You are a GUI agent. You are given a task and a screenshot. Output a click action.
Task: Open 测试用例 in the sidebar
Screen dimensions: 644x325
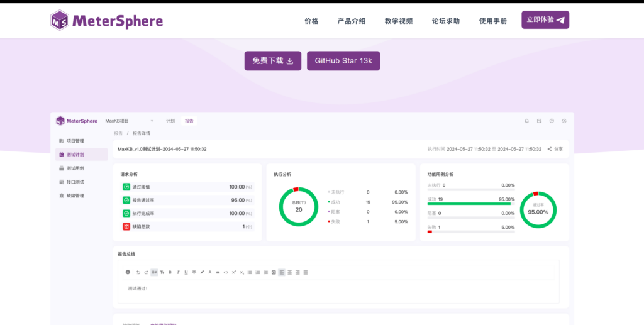click(81, 168)
